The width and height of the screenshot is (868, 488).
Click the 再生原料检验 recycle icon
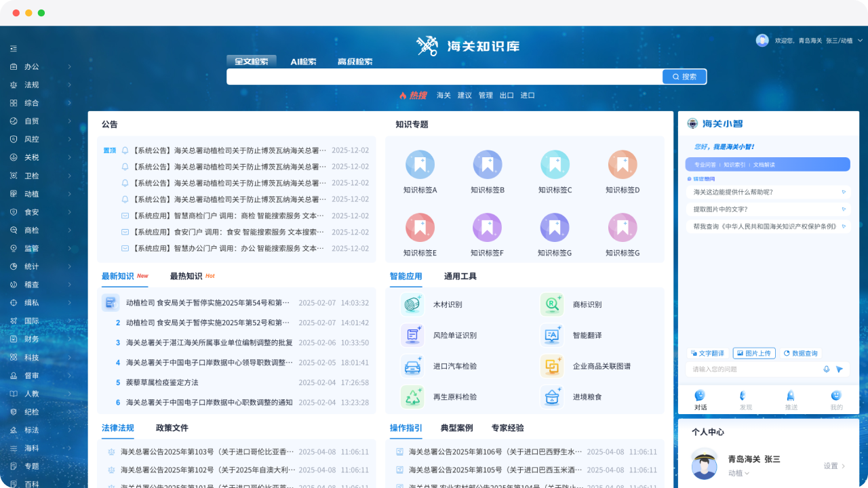pos(412,396)
